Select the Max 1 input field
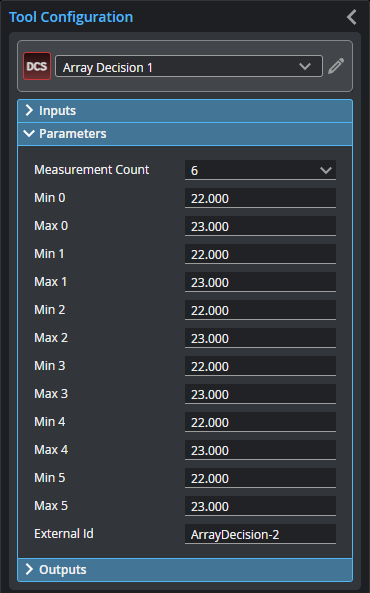370x593 pixels. [x=260, y=282]
